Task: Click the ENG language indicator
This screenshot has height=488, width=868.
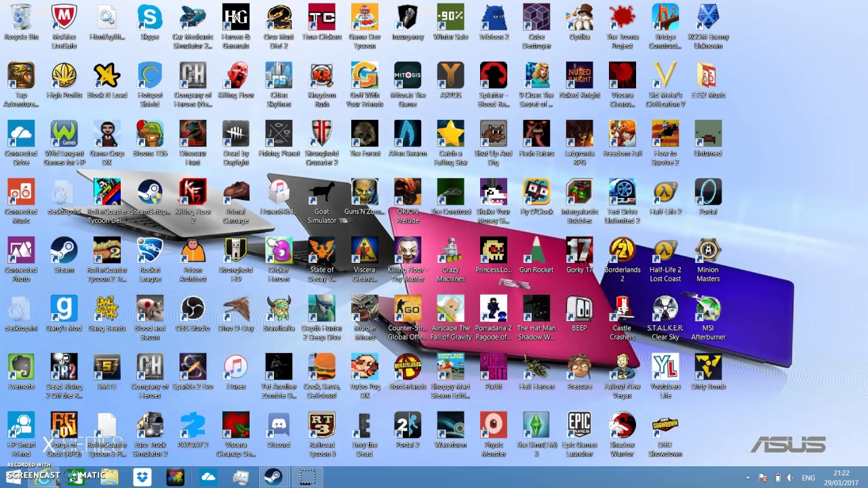Action: (x=808, y=478)
